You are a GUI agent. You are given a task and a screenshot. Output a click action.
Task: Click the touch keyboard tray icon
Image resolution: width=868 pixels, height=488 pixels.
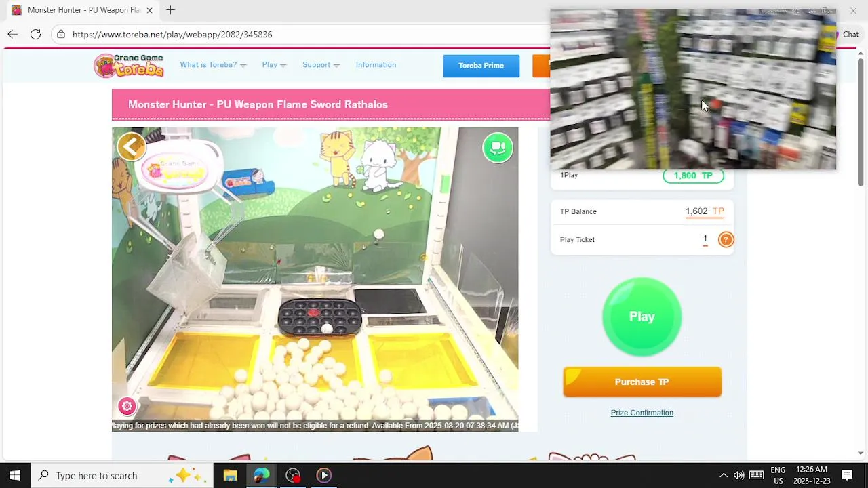coord(756,475)
